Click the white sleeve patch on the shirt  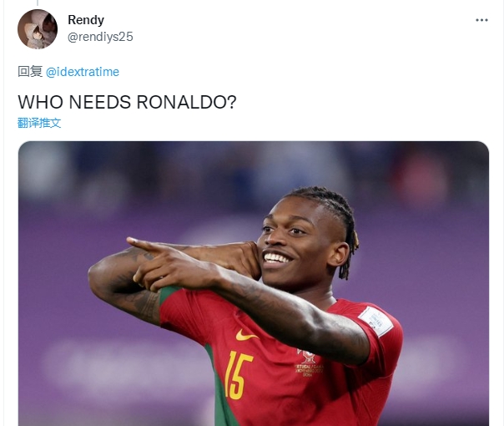pyautogui.click(x=376, y=322)
